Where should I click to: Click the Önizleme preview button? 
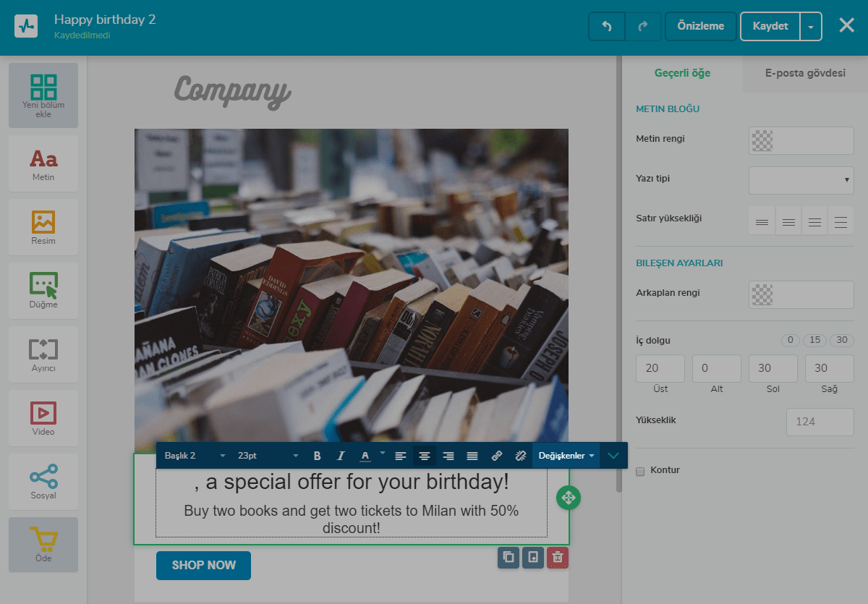click(700, 26)
